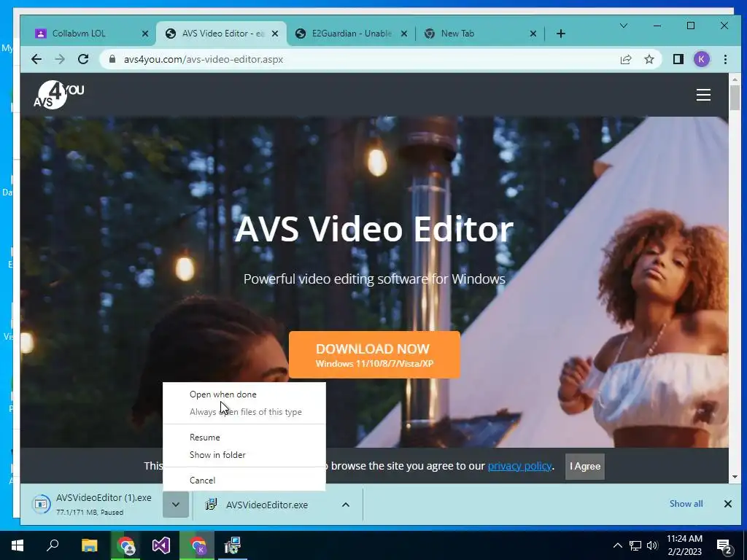This screenshot has height=560, width=747.
Task: Open volume icon in system tray
Action: tap(652, 545)
